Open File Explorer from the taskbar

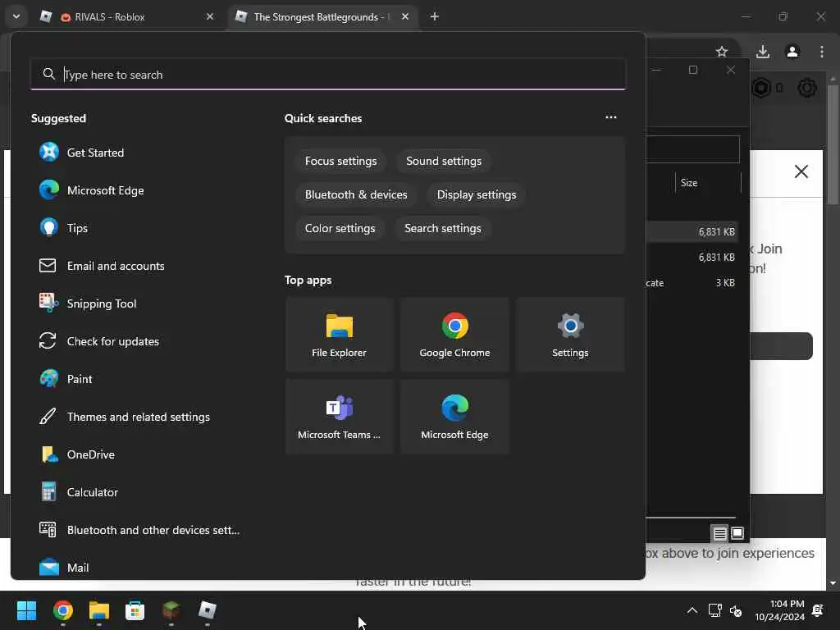(x=98, y=610)
